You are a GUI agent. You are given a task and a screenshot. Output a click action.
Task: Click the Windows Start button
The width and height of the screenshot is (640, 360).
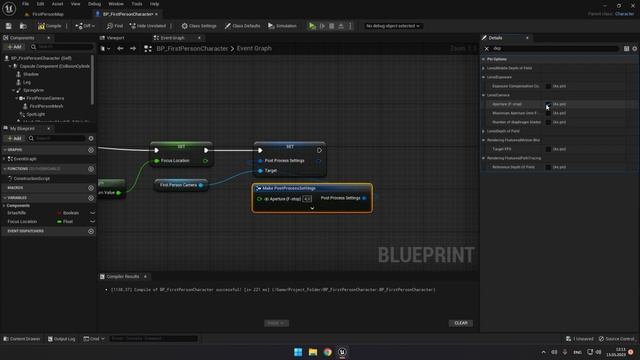coord(298,352)
